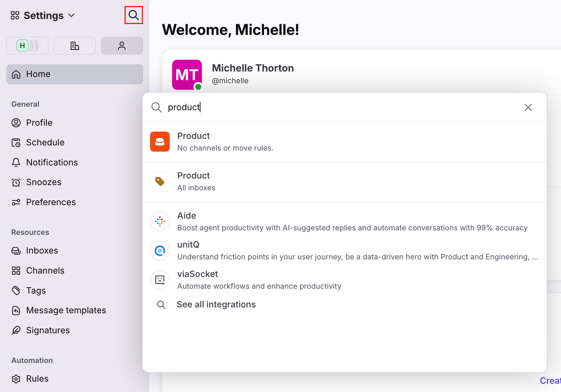Click the unitQ blue logo icon

[x=160, y=251]
